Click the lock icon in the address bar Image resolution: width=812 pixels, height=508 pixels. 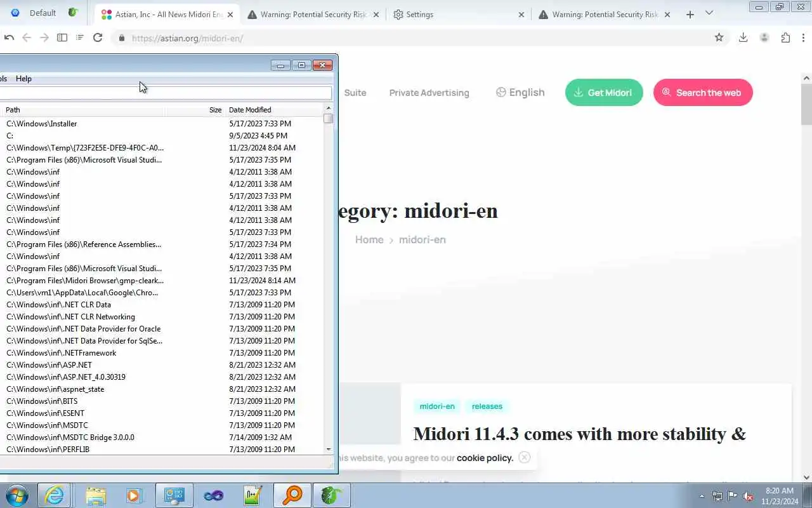[122, 38]
